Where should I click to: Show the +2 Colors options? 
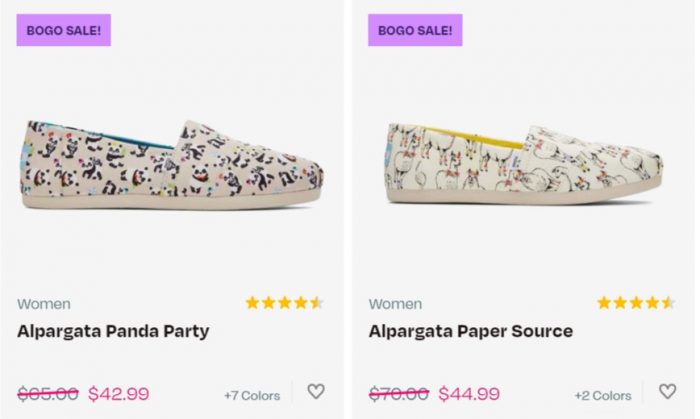point(603,395)
